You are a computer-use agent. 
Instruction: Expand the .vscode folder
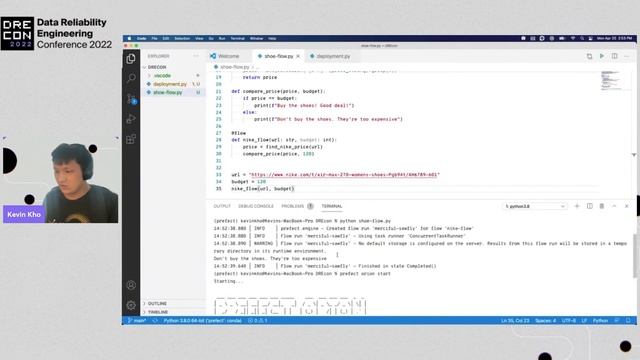pos(173,76)
